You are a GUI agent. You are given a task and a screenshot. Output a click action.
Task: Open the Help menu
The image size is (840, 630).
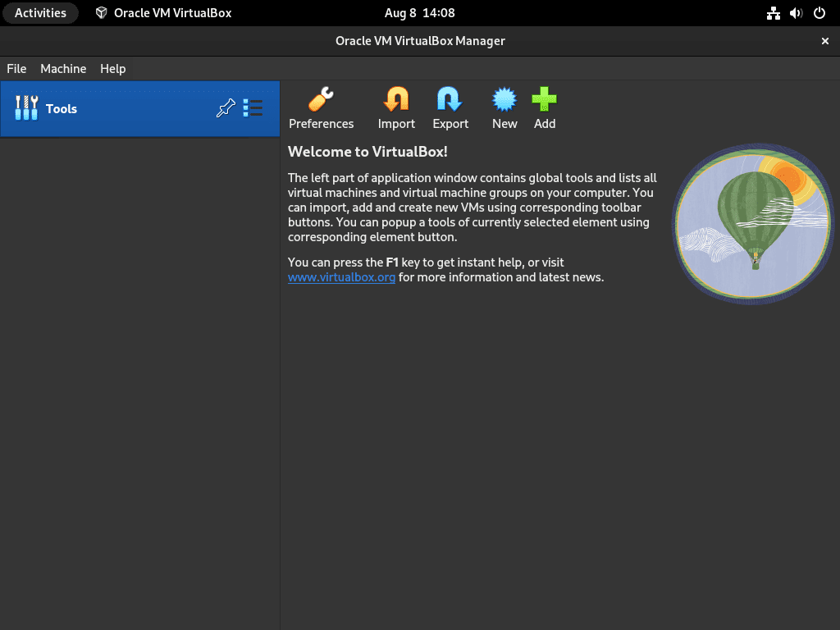(112, 69)
